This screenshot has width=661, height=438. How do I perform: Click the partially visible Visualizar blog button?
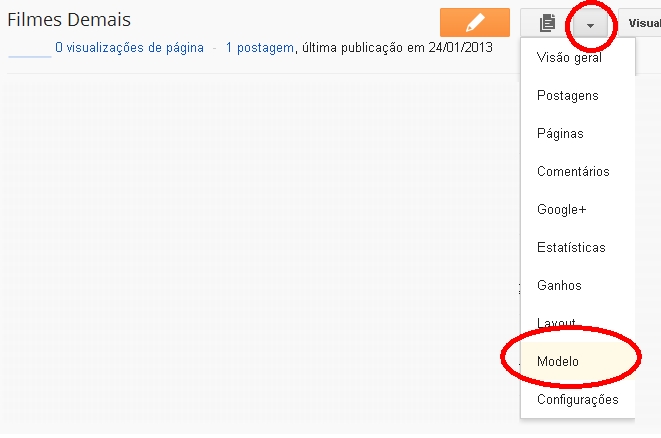641,22
